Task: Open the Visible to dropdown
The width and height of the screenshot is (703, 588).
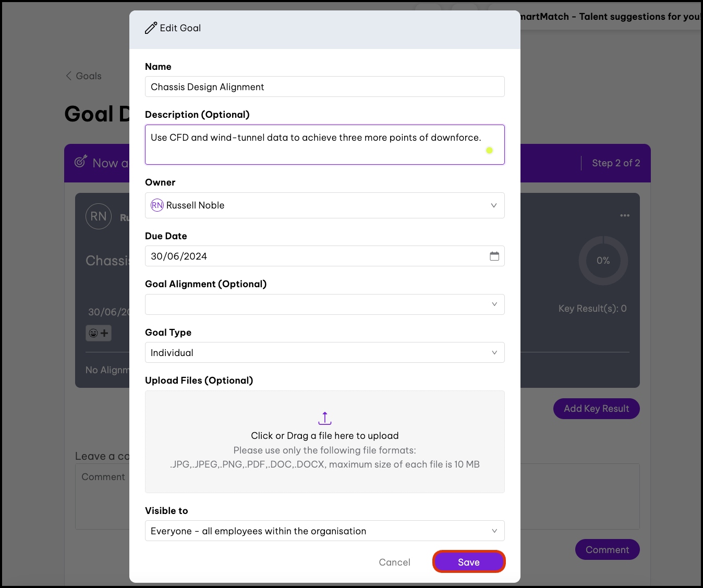Action: pyautogui.click(x=494, y=531)
